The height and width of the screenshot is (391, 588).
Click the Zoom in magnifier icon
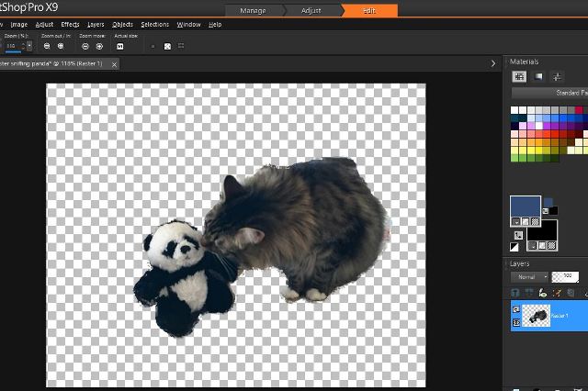[x=60, y=45]
